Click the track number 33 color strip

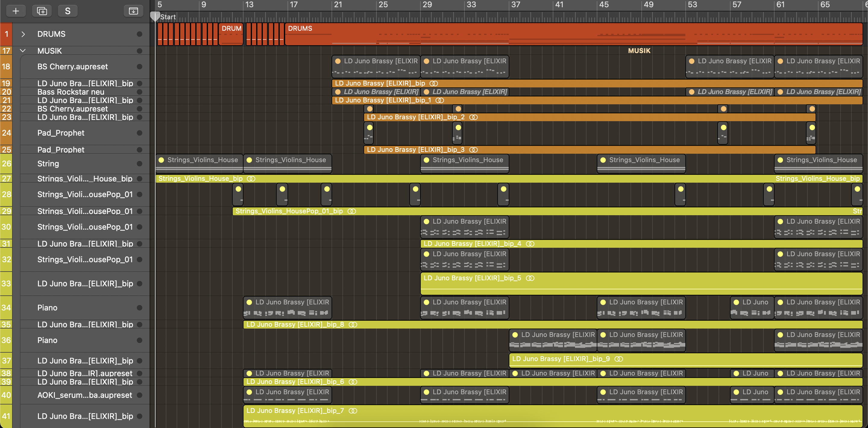pyautogui.click(x=6, y=283)
